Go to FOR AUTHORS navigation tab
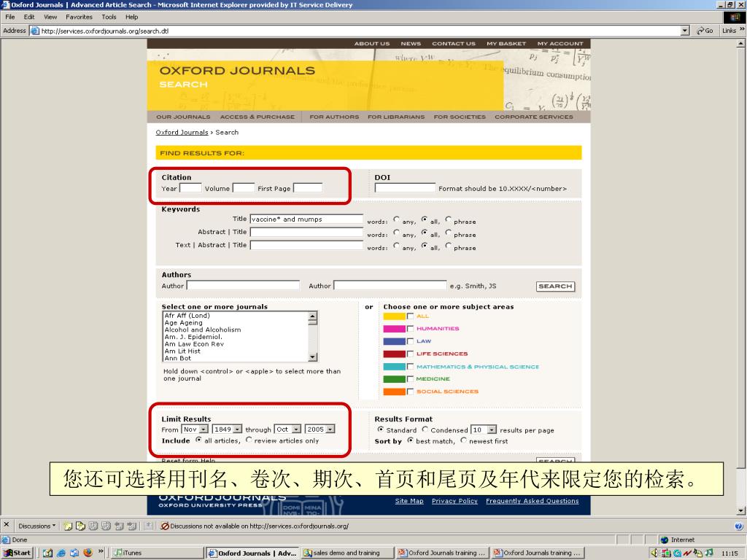This screenshot has height=560, width=747. pos(334,117)
